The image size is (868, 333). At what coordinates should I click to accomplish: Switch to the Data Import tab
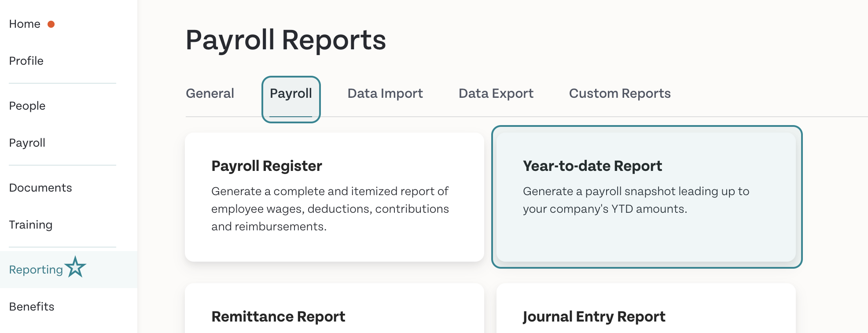pos(385,93)
